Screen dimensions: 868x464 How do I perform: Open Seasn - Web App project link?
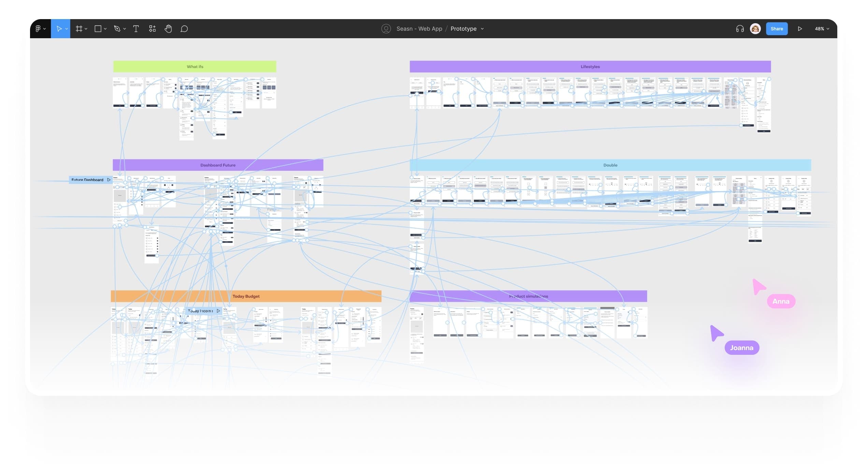419,29
